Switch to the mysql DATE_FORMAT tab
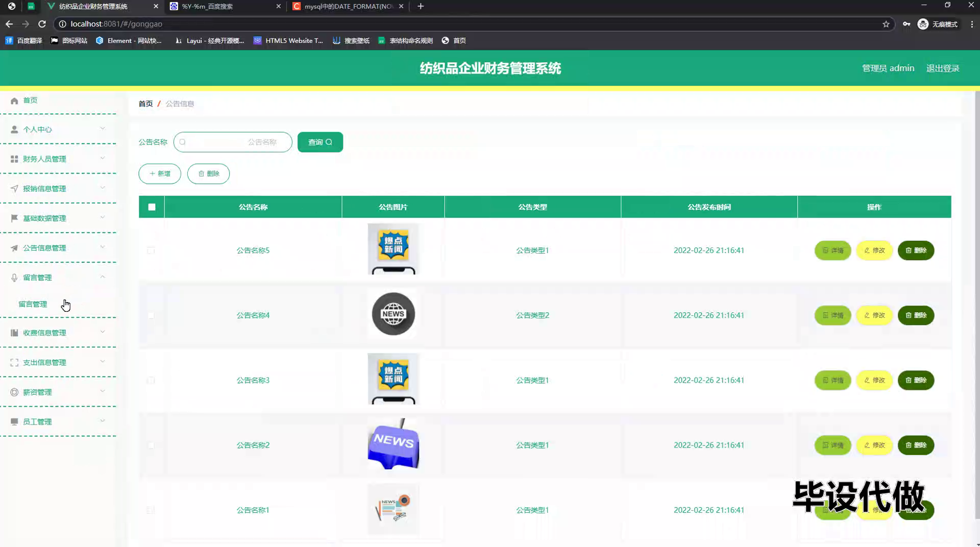This screenshot has width=980, height=547. tap(349, 6)
